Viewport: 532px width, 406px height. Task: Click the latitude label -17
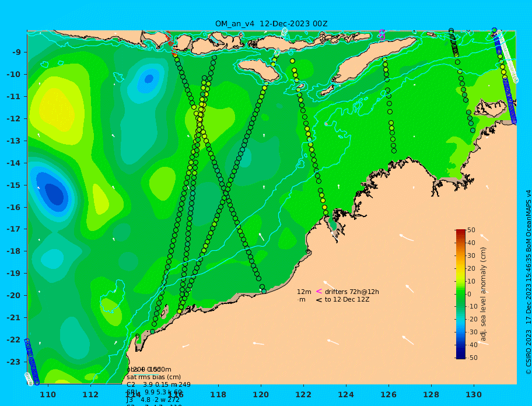click(x=13, y=229)
